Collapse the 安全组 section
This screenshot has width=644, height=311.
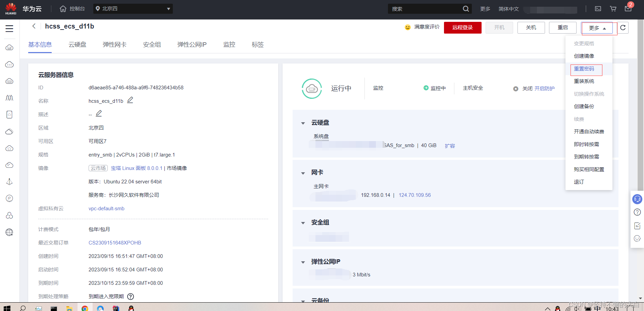coord(303,223)
